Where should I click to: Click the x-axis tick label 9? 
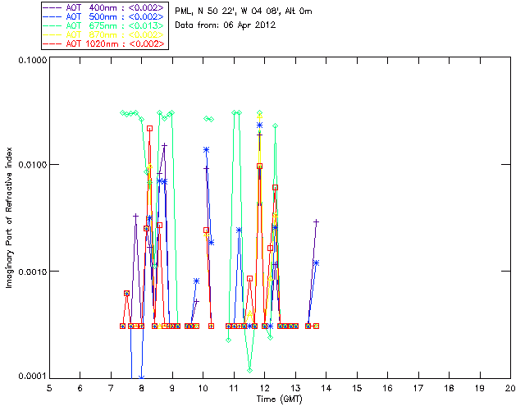(x=172, y=387)
